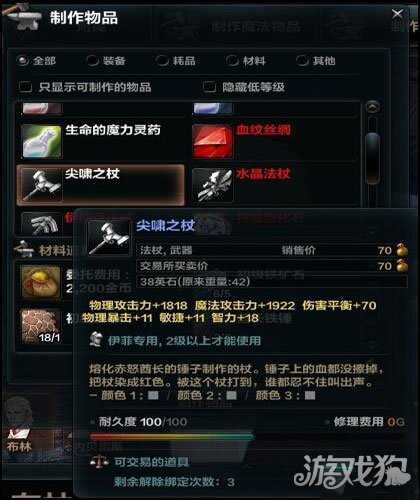Select the 装备 radio filter
Viewport: 420px width, 500px height.
92,61
